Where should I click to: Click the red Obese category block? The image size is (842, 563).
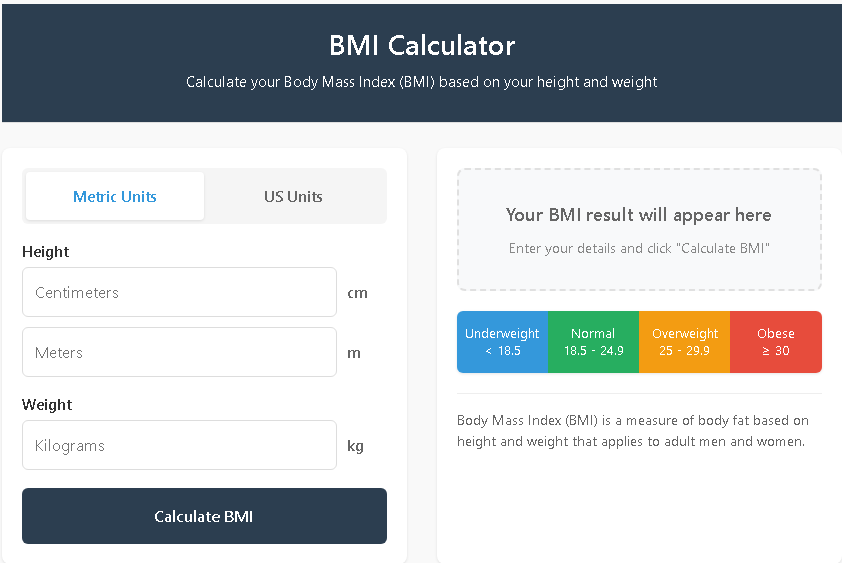(776, 342)
